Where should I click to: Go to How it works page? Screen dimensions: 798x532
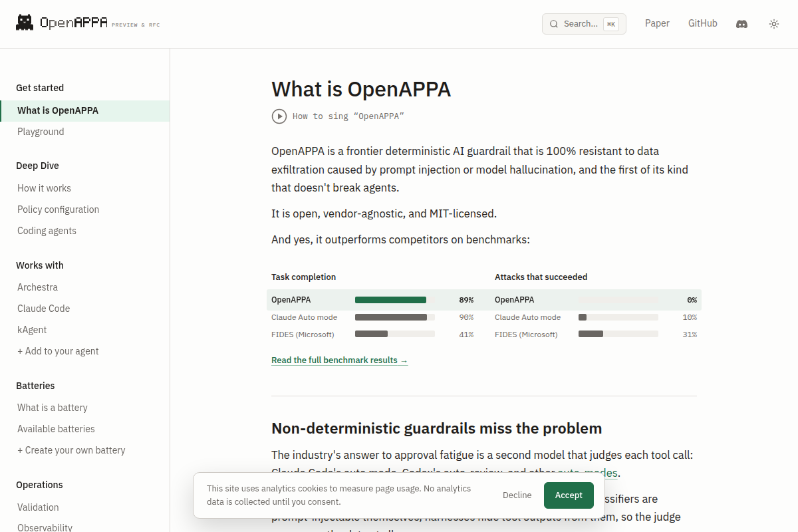click(x=44, y=188)
